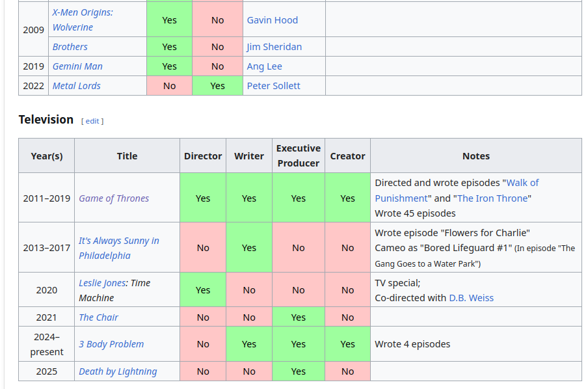This screenshot has height=389, width=588.
Task: Select the Notes column header
Action: [x=476, y=155]
